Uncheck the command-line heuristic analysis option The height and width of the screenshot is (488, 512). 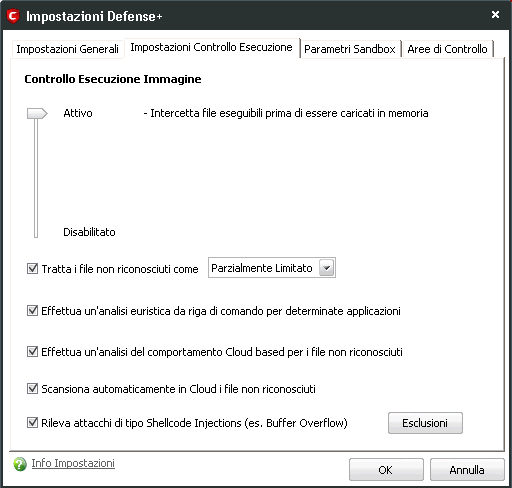pos(32,310)
